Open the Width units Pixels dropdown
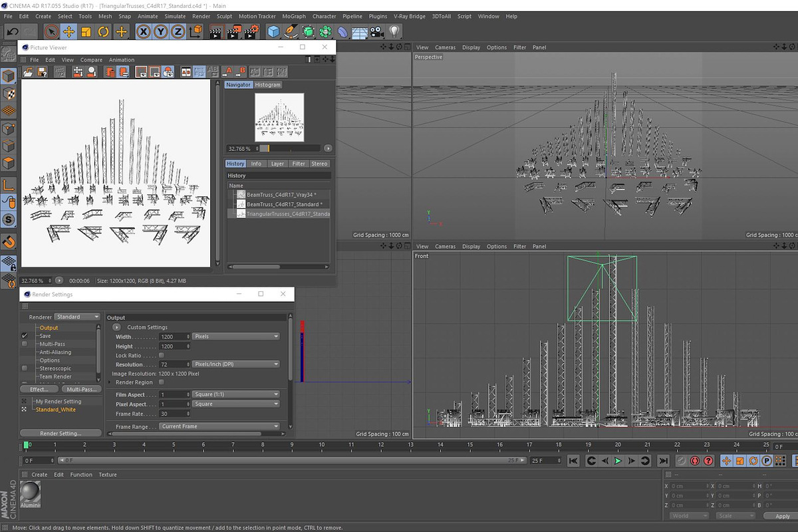The image size is (798, 532). 236,336
